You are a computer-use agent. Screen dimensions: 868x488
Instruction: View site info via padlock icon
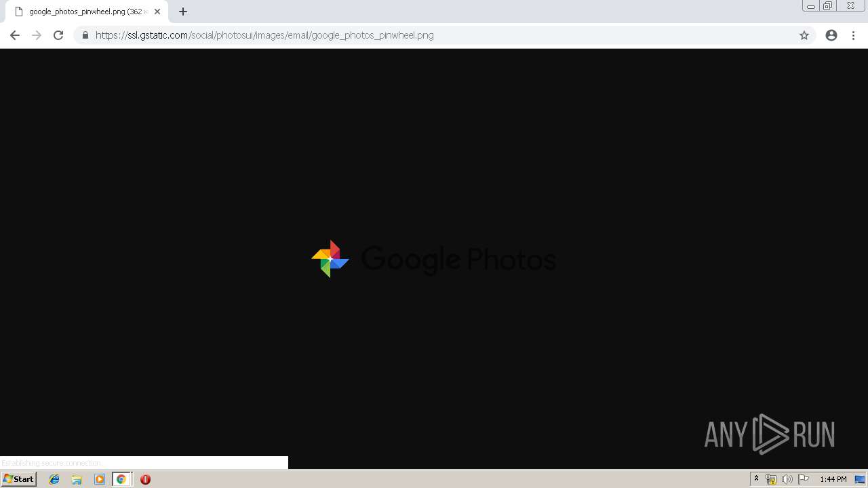coord(85,35)
